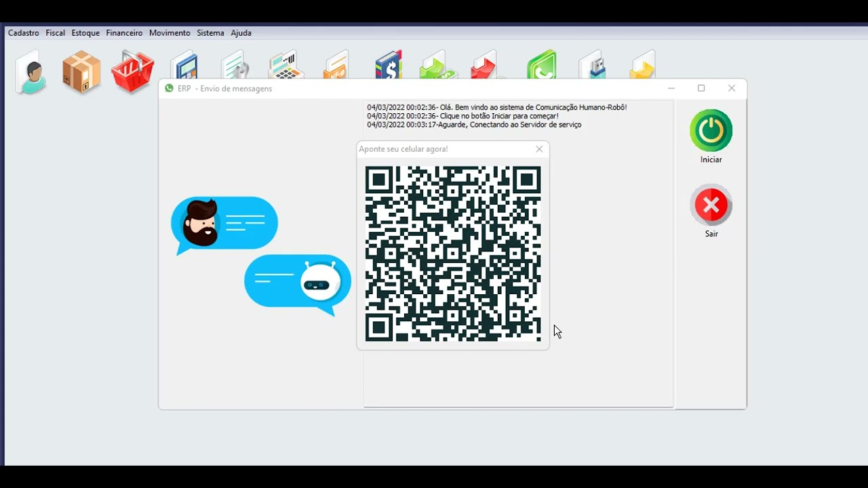Open the Movimento menu
The height and width of the screenshot is (488, 868).
[x=170, y=33]
